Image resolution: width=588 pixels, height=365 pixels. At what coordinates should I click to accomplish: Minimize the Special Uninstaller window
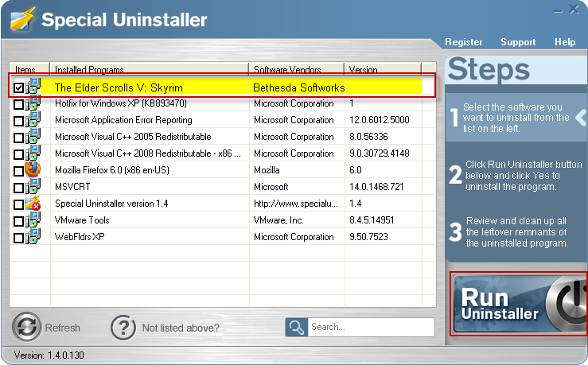(x=558, y=10)
